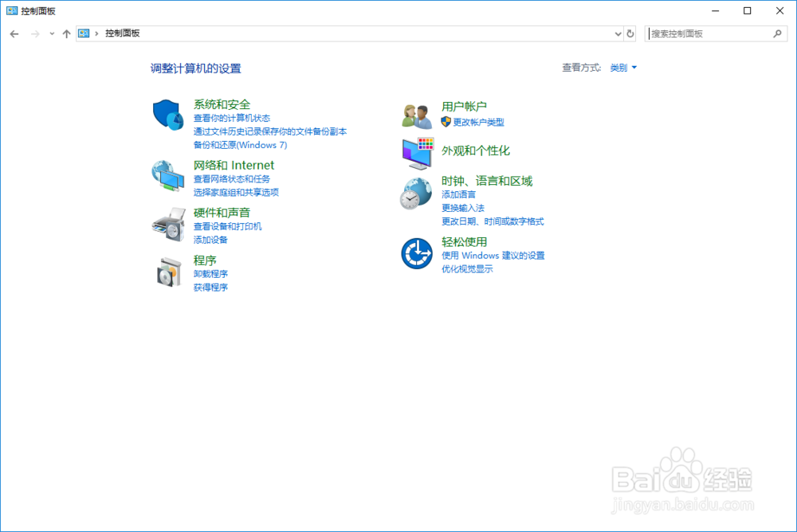Click 添加语言 link
Screen dimensions: 797x532
458,194
